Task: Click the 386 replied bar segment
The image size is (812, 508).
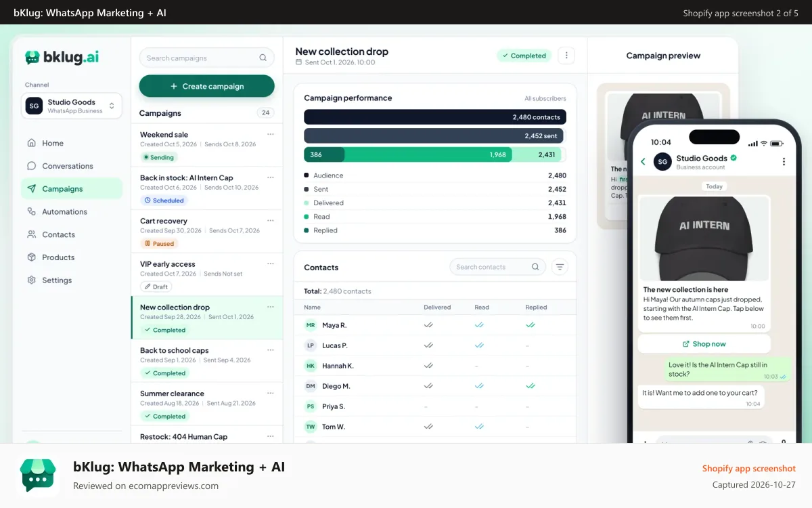Action: point(324,154)
